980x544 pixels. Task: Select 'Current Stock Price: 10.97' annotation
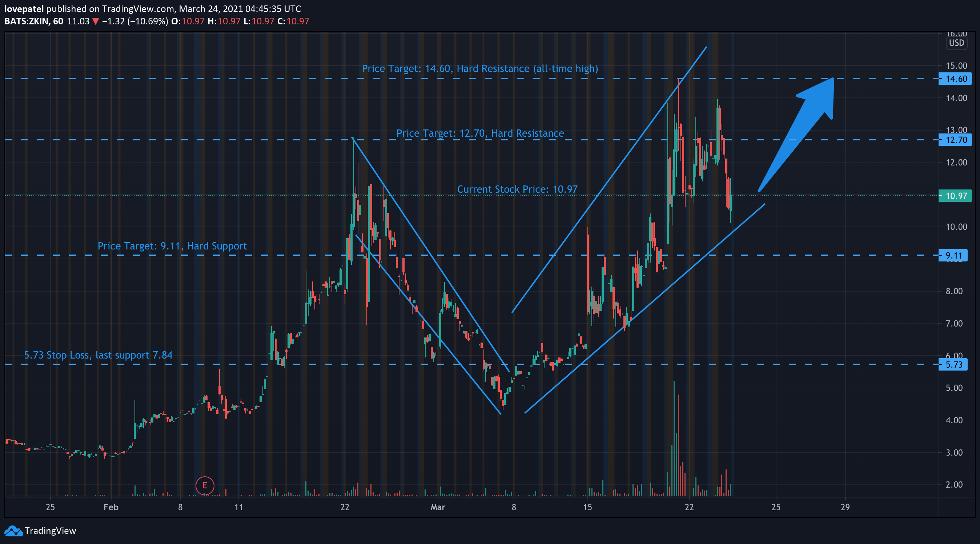[517, 189]
